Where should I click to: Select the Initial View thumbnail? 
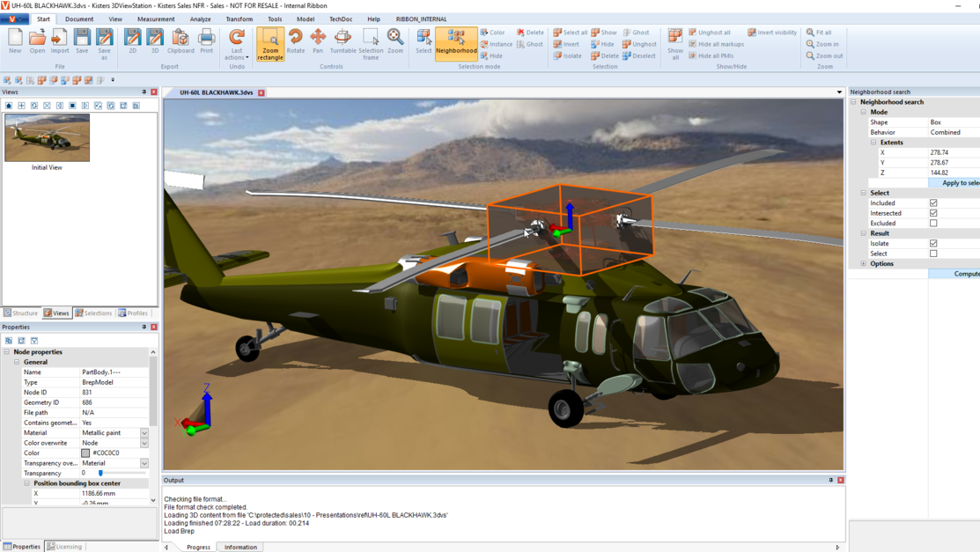coord(47,137)
